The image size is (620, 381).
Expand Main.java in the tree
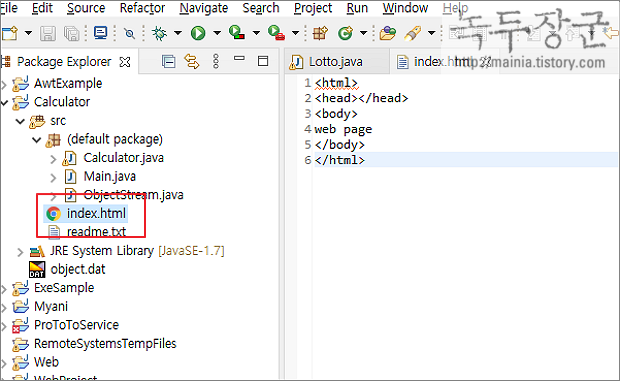coord(53,177)
